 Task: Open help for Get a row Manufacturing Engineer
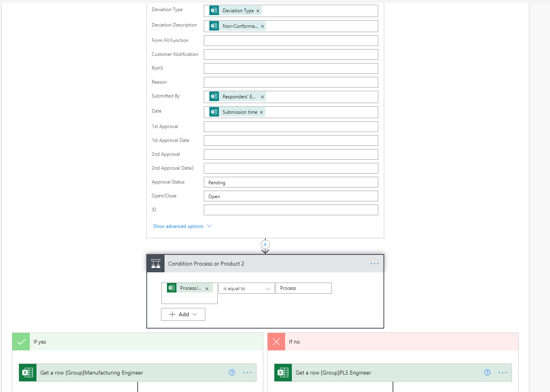click(232, 373)
